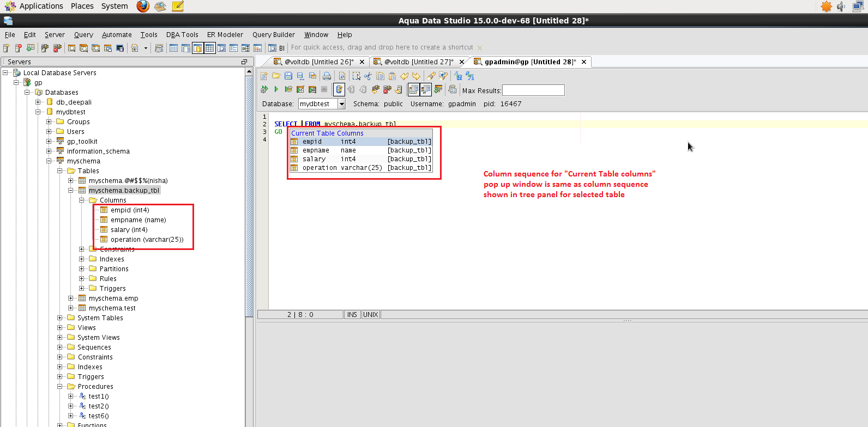Select test2() procedure in tree
Image resolution: width=868 pixels, height=427 pixels.
coord(99,406)
